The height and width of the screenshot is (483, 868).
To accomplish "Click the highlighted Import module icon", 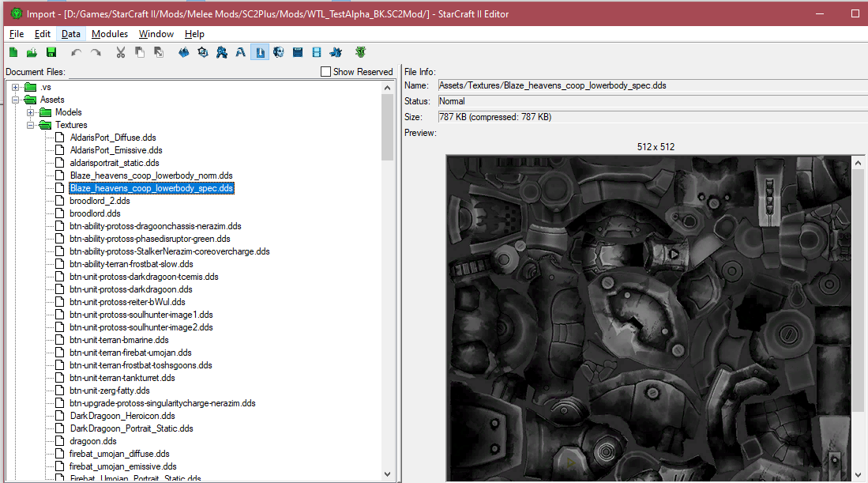I will (260, 53).
